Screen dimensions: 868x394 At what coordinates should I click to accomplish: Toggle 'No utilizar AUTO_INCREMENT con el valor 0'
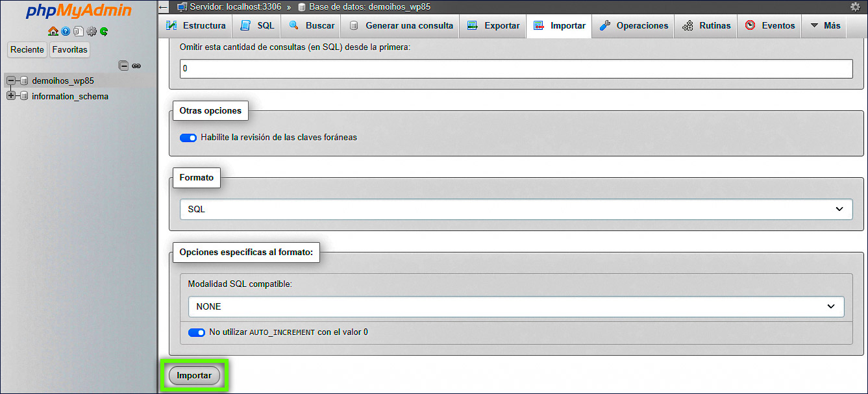point(196,332)
